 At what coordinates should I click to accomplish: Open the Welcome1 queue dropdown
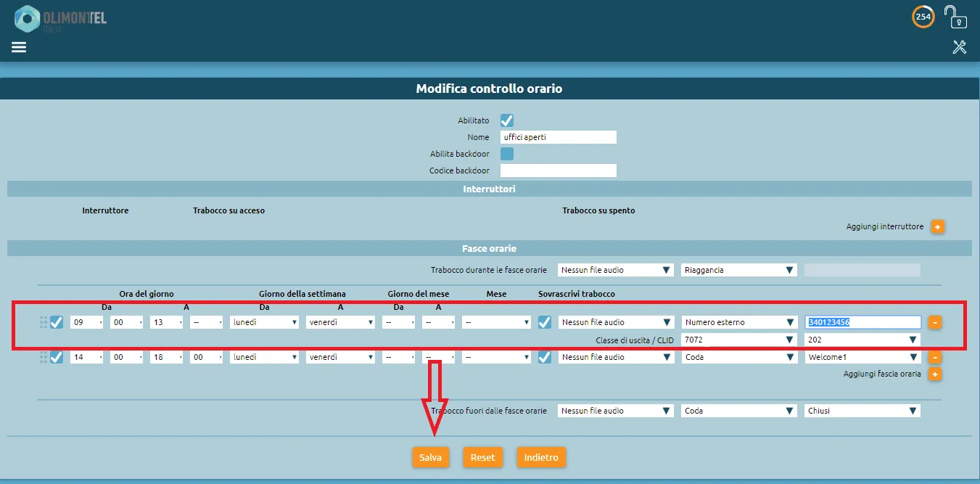click(862, 357)
